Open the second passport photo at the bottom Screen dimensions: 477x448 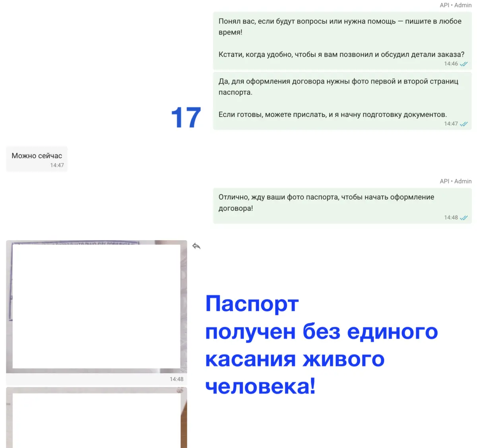point(96,417)
